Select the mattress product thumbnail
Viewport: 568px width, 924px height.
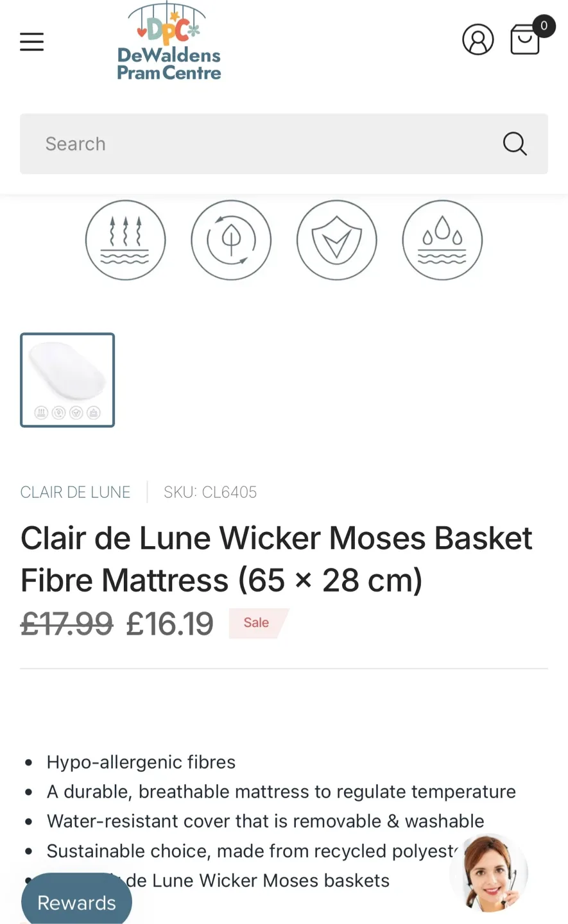tap(67, 380)
